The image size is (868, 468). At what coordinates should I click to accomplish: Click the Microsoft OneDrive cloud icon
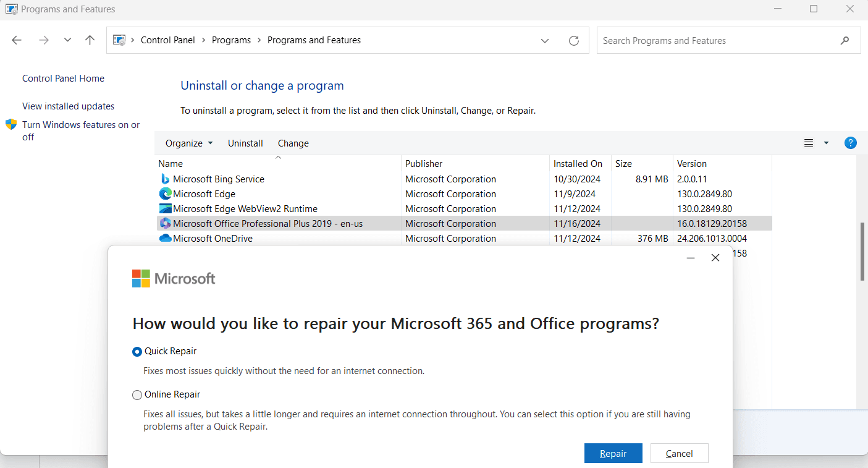pos(165,238)
